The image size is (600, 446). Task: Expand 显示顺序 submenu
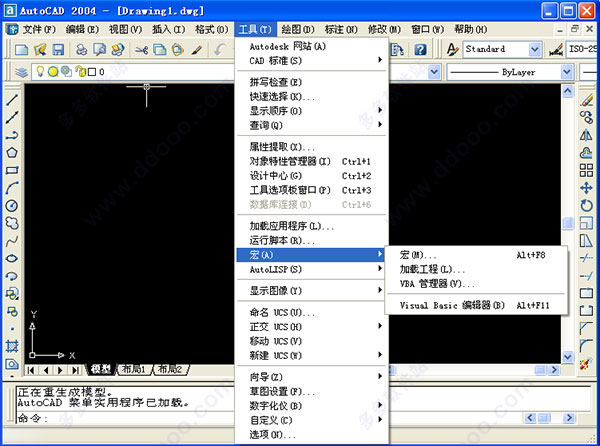[312, 111]
